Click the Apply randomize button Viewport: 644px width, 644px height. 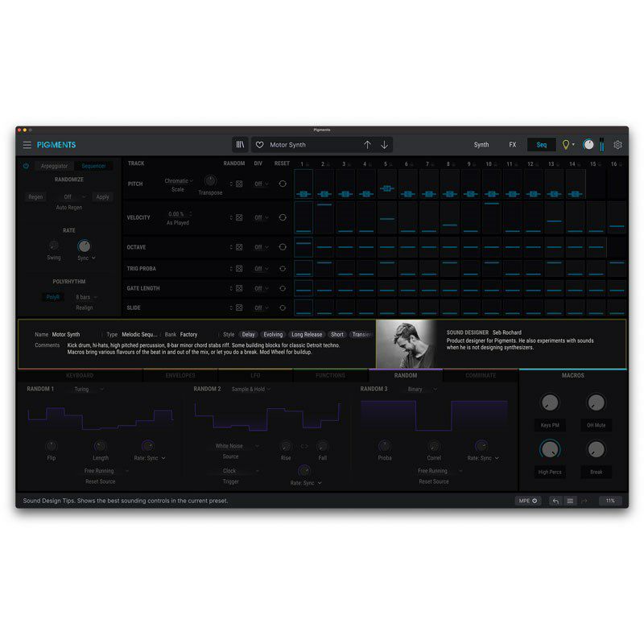pyautogui.click(x=103, y=196)
